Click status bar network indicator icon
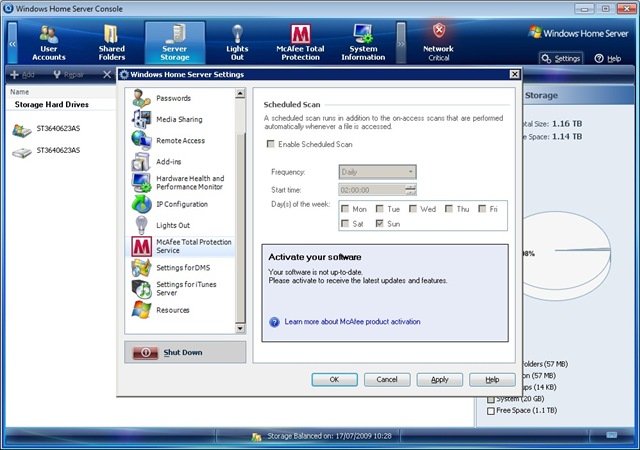 point(611,435)
